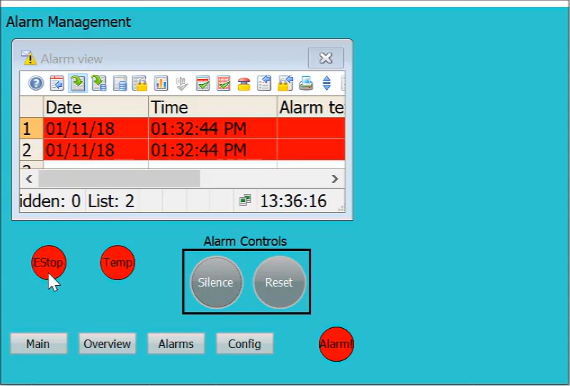
Task: Click the horizontal scrollbar thumb
Action: point(119,179)
